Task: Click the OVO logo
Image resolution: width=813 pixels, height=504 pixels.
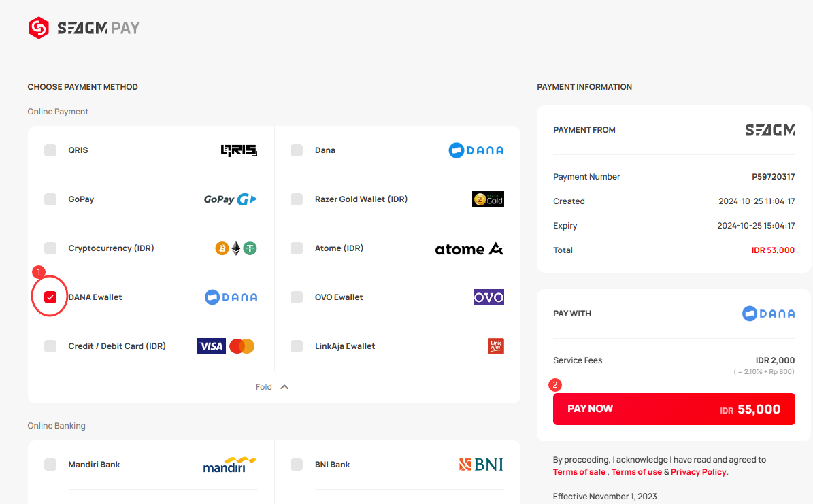Action: click(488, 297)
